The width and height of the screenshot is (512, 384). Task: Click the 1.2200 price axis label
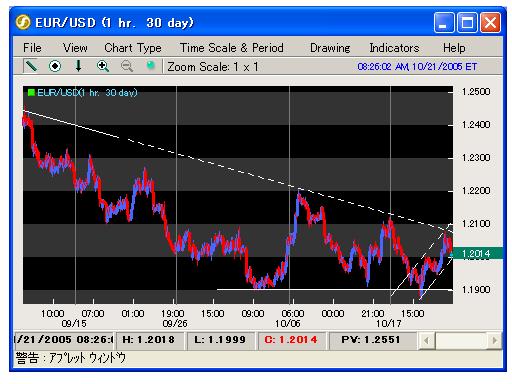[x=476, y=190]
